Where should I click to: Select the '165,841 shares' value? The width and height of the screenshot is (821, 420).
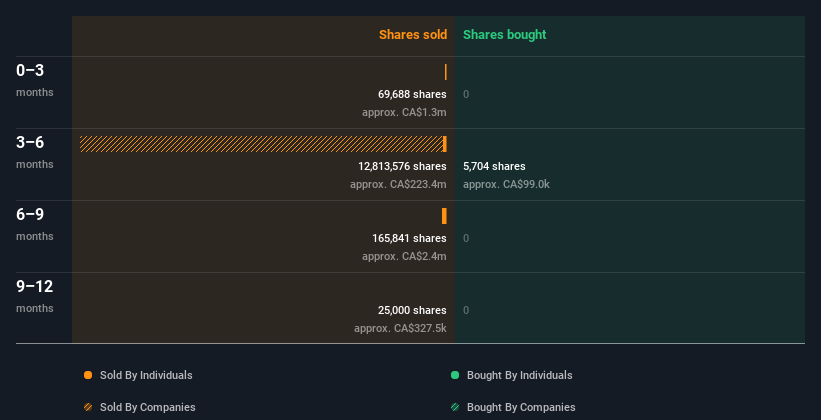(x=409, y=238)
